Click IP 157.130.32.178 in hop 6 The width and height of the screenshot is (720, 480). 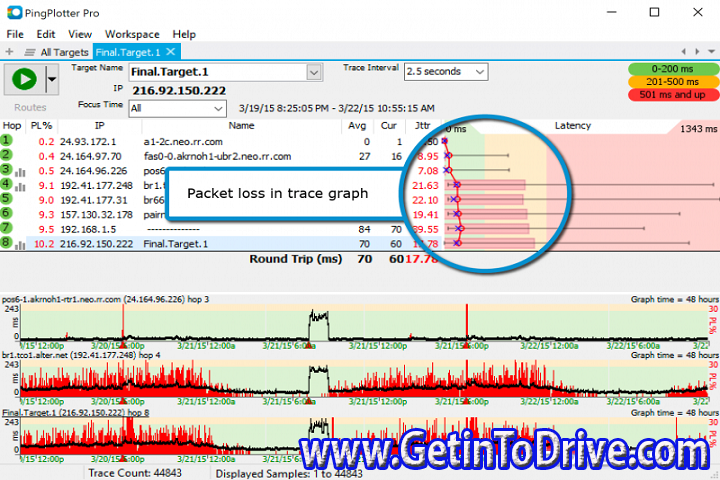96,215
